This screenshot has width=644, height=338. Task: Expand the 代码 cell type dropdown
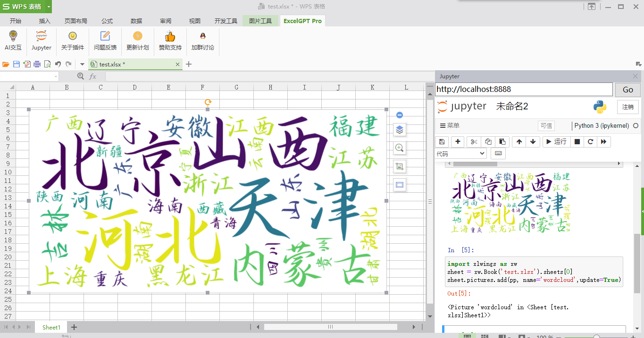pos(461,154)
